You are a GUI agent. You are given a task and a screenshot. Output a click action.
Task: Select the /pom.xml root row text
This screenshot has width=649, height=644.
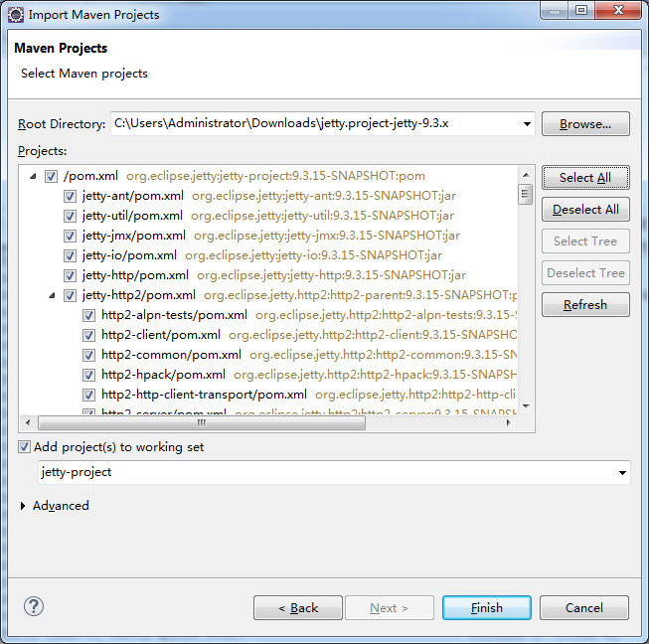point(90,176)
